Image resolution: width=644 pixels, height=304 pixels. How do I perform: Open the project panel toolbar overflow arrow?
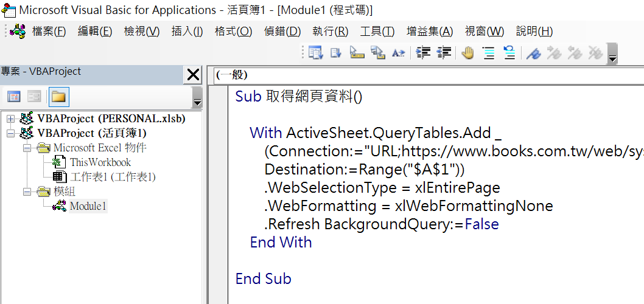198,97
